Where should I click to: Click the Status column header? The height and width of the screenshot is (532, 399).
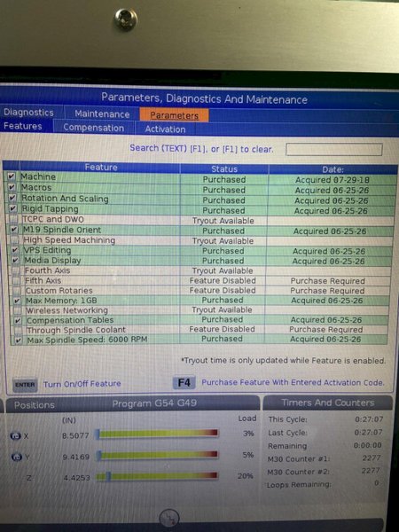[x=224, y=168]
